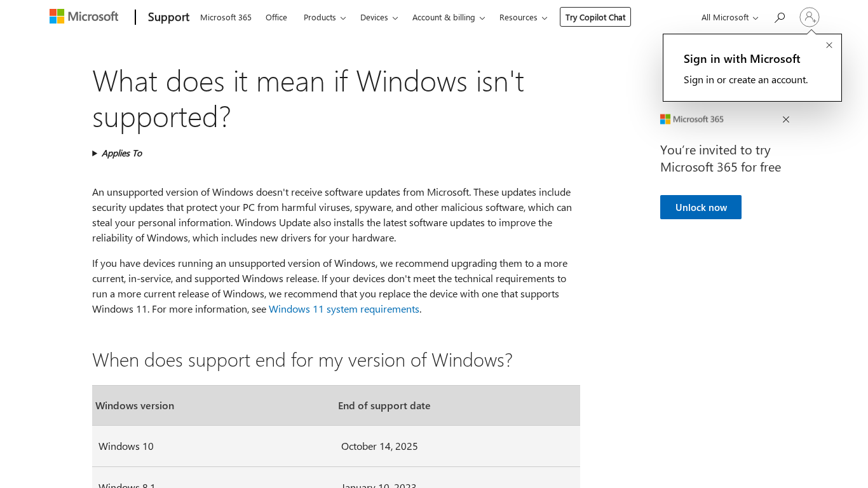Expand the Applies To disclosure triangle
The image size is (868, 488).
[95, 153]
